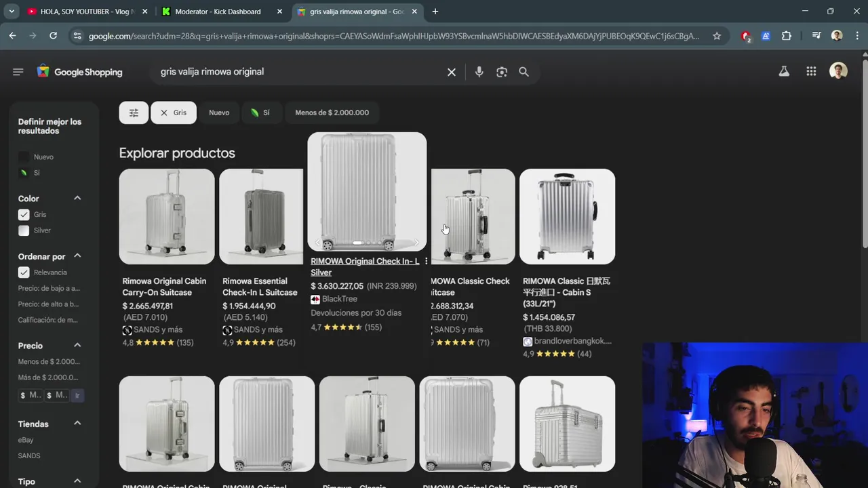
Task: Open Rimowa Original Cabin Carry-On thumbnail
Action: point(167,216)
